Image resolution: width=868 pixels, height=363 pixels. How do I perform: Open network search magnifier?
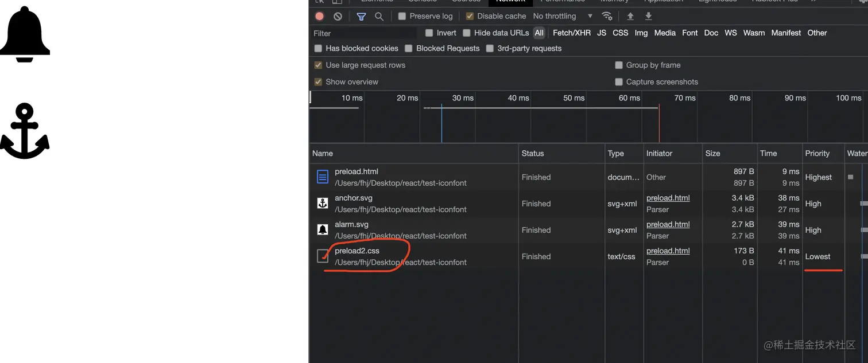coord(379,17)
